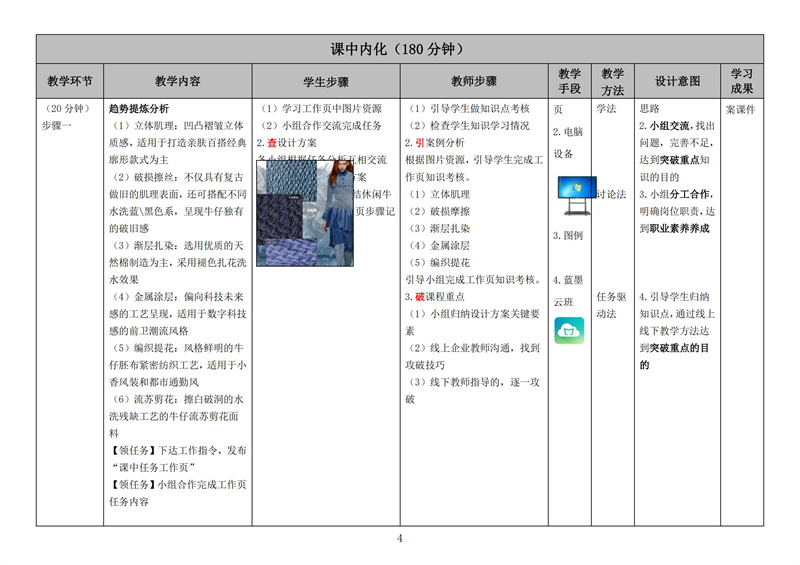Click the line starting （6）流苏剪花：擦白破洞的水
The width and height of the screenshot is (800, 565).
tap(176, 399)
